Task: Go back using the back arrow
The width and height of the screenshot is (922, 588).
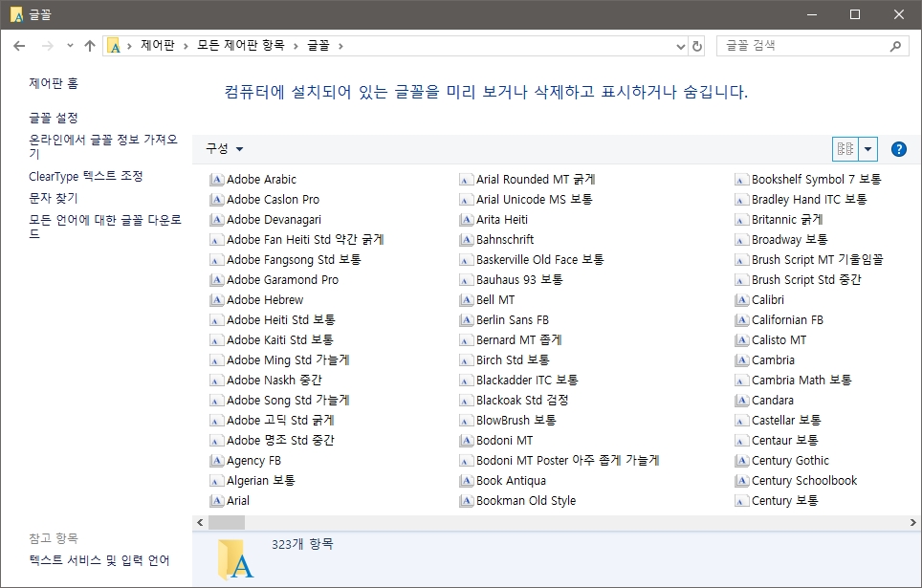Action: [19, 46]
